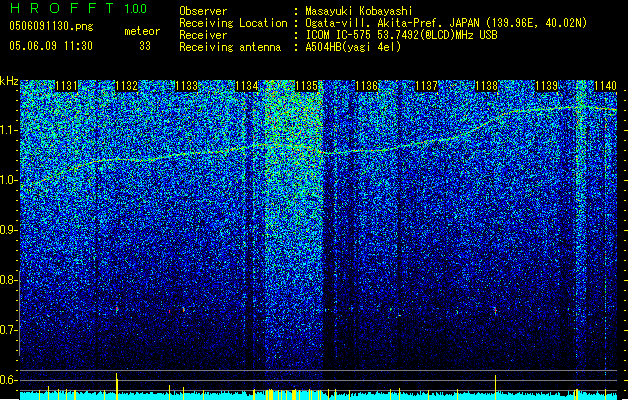Click the receiver ICOM IC-575 text
Image resolution: width=629 pixels, height=400 pixels.
point(401,35)
